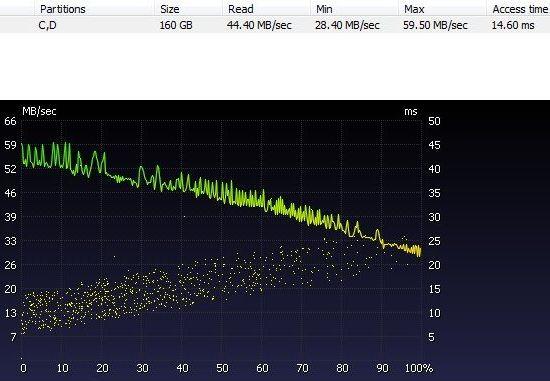Select the 160 GB size value
The width and height of the screenshot is (550, 381).
(x=176, y=25)
